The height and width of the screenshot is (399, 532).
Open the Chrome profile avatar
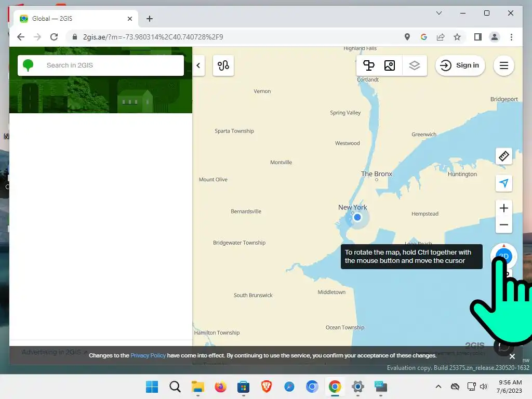point(495,37)
